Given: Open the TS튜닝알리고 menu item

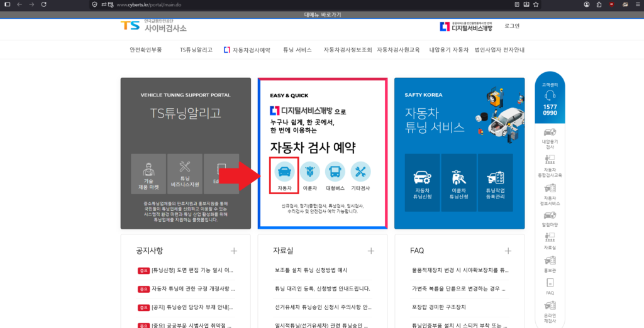Looking at the screenshot, I should 196,50.
